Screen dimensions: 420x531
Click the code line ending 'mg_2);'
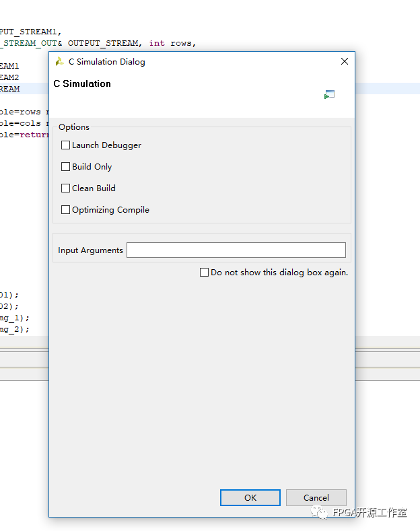point(15,329)
